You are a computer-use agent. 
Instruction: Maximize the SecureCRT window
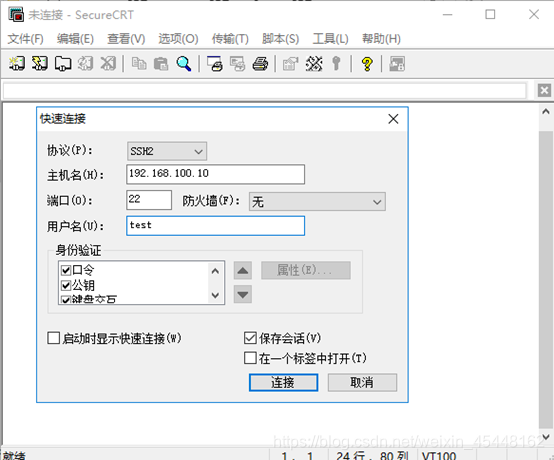[490, 15]
